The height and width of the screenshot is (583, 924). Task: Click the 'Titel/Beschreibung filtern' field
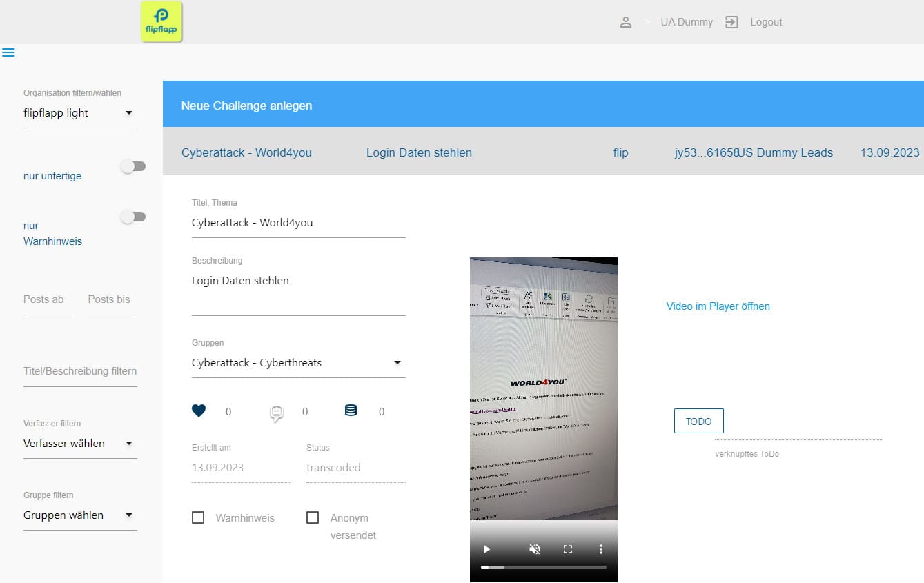tap(80, 371)
